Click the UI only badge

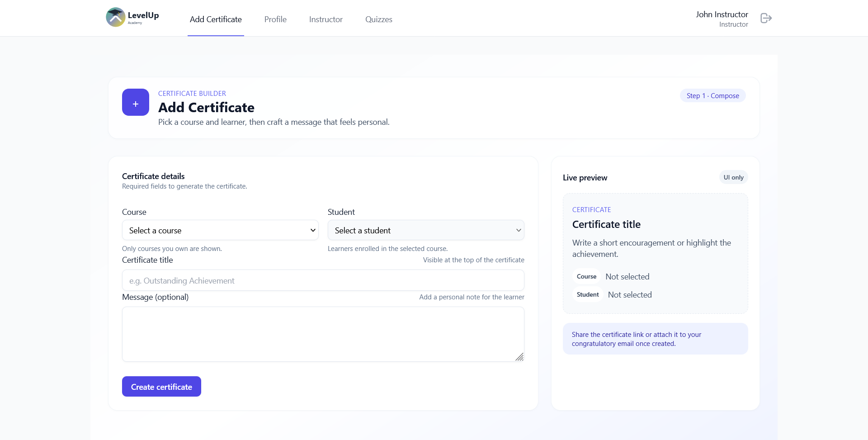coord(733,177)
